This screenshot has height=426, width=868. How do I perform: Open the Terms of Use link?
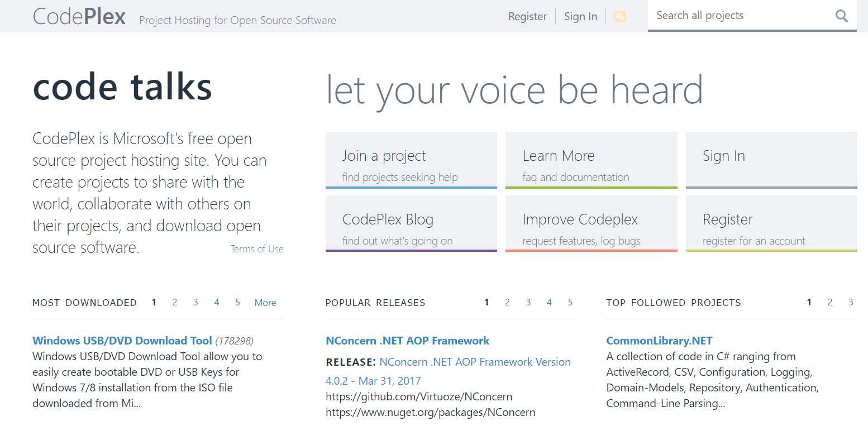(257, 249)
